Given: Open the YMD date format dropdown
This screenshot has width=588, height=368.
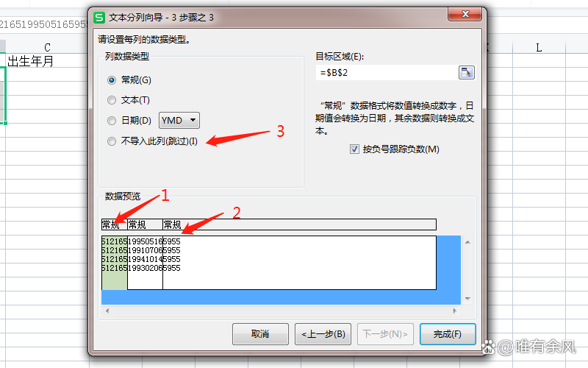Looking at the screenshot, I should [179, 121].
